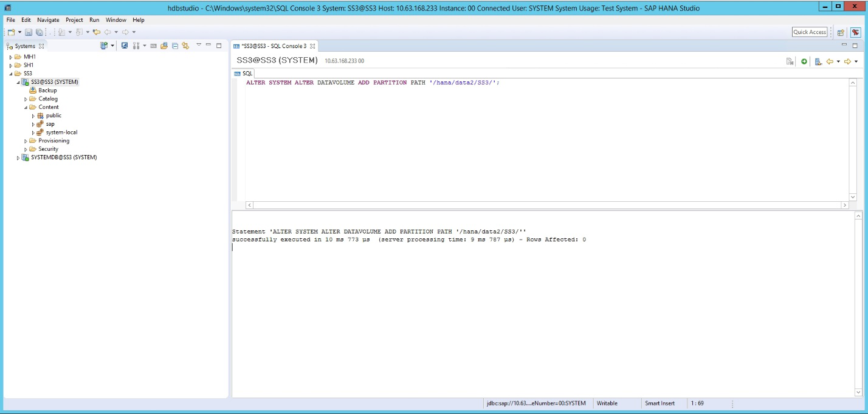Click the green Execute SQL button
The width and height of the screenshot is (868, 414).
point(804,61)
